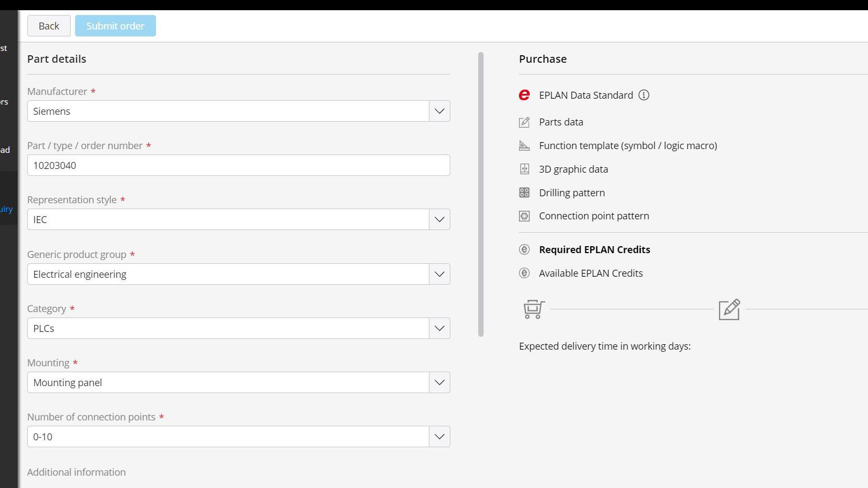
Task: Click the Required EPLAN Credits text
Action: 595,249
